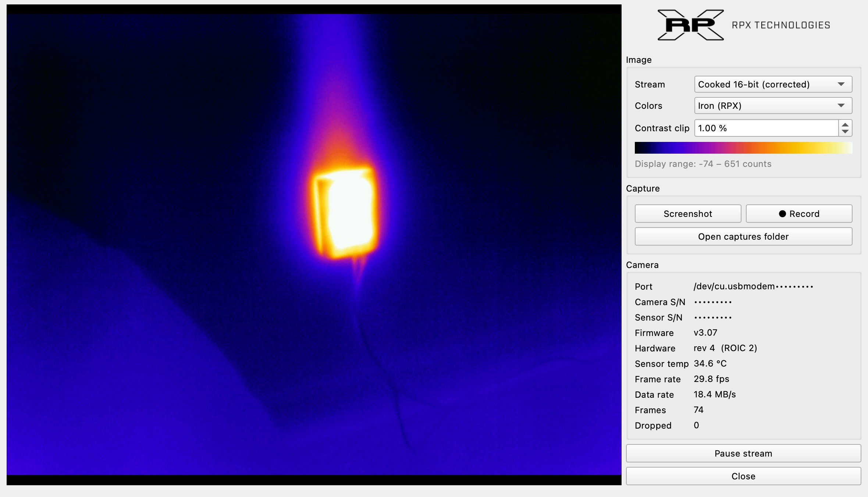Click the Frame rate value 29.8 fps
Viewport: 868px width, 497px height.
(711, 379)
